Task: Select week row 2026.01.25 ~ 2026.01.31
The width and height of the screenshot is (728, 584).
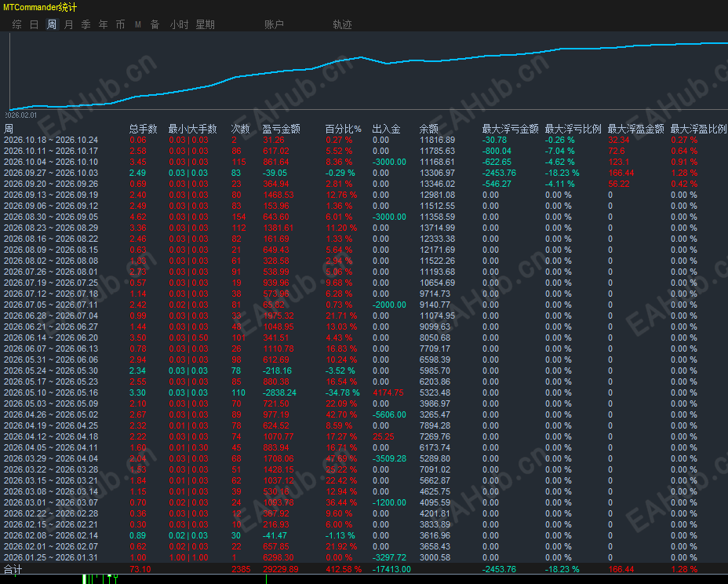Action: coord(364,557)
